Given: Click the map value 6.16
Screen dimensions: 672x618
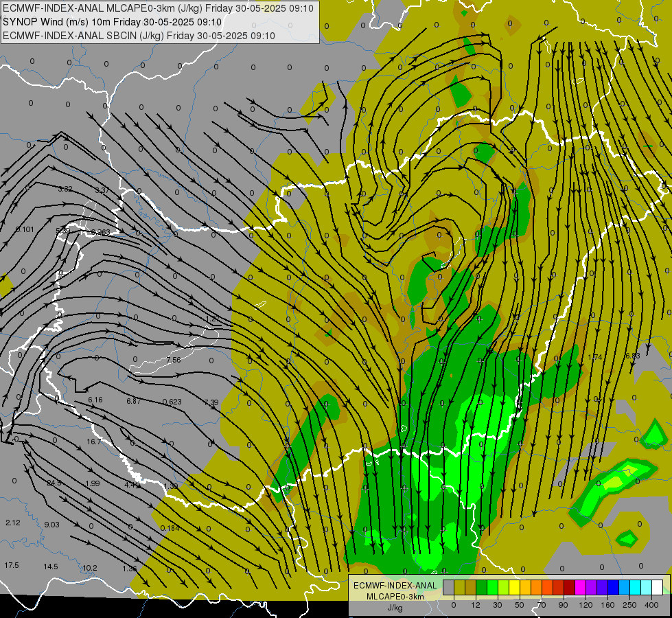Looking at the screenshot, I should pyautogui.click(x=95, y=400).
